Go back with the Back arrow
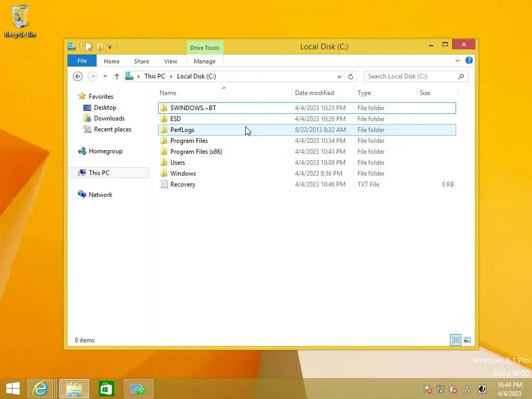Image resolution: width=532 pixels, height=399 pixels. pos(78,76)
